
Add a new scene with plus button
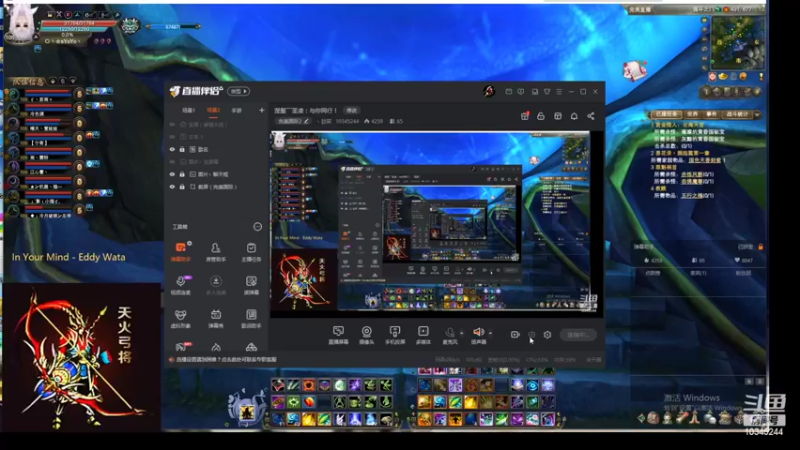click(x=262, y=110)
